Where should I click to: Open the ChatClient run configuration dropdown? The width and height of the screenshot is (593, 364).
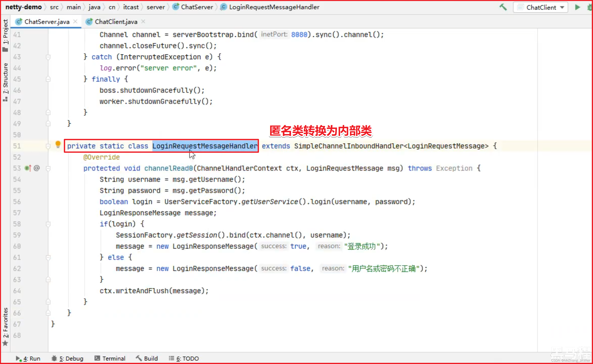(541, 7)
